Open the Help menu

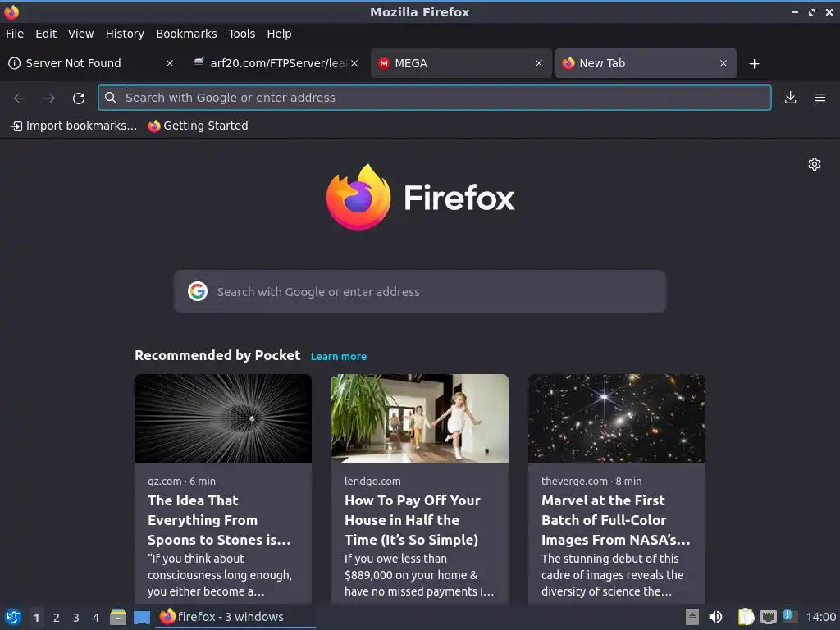279,34
